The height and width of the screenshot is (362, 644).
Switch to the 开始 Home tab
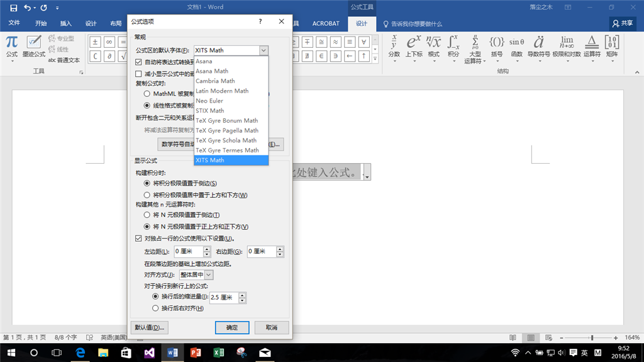[41, 23]
